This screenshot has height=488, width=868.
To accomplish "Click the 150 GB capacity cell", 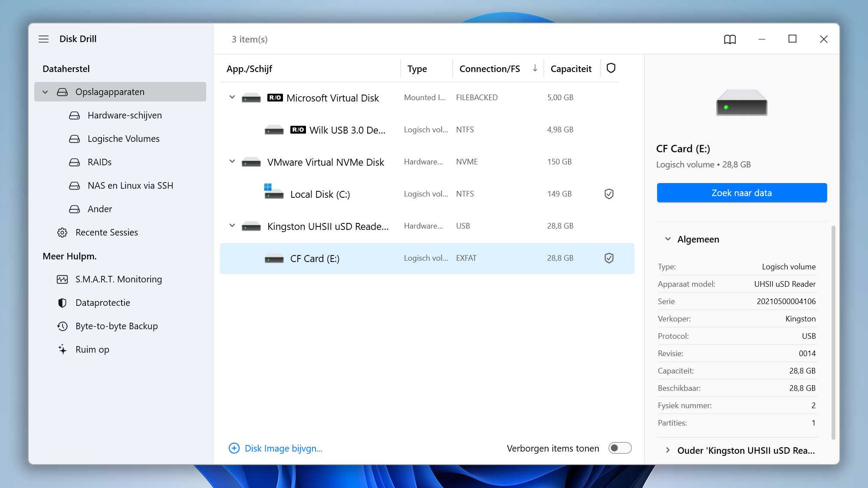I will pyautogui.click(x=559, y=162).
